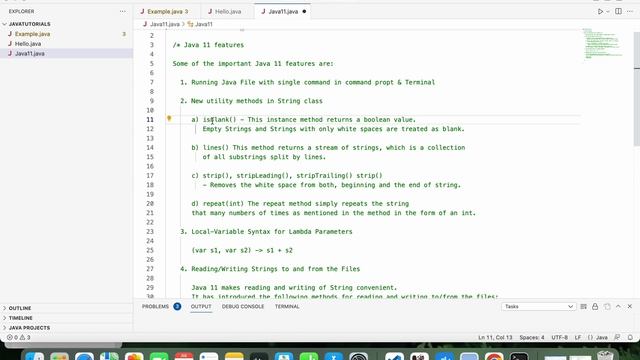Open Example.java in the Explorer tree

coord(67,34)
